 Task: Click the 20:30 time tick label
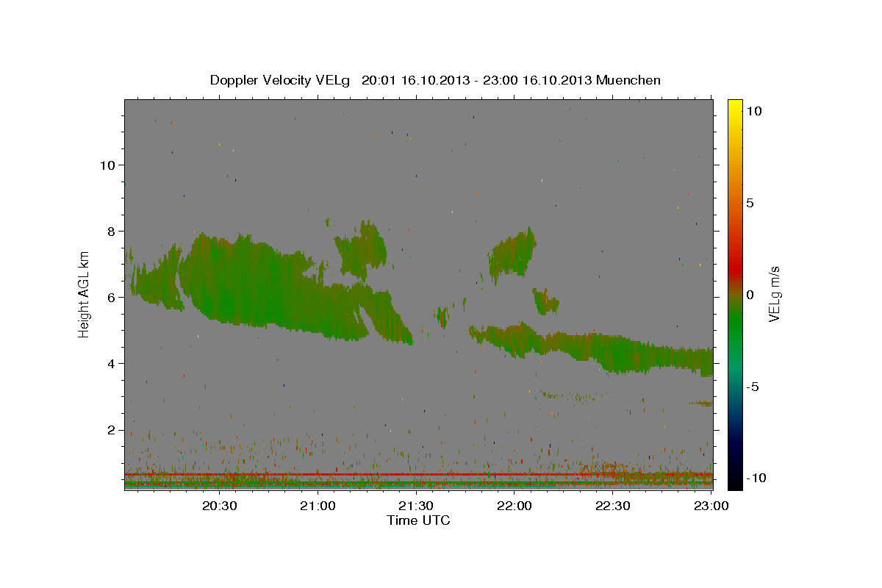[219, 506]
